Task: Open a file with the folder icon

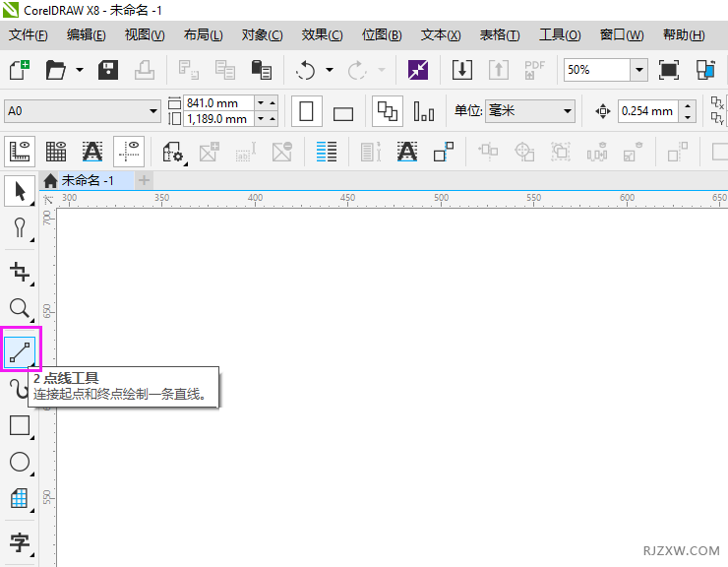Action: pyautogui.click(x=56, y=70)
